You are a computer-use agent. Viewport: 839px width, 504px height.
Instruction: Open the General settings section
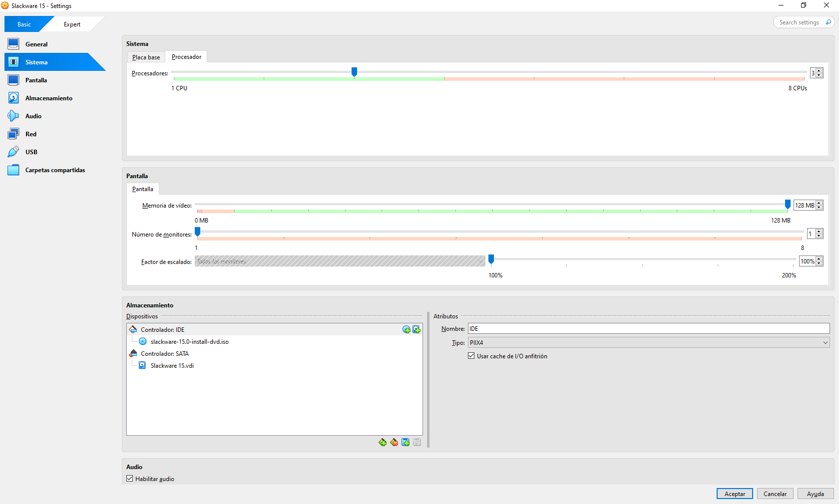[x=55, y=44]
